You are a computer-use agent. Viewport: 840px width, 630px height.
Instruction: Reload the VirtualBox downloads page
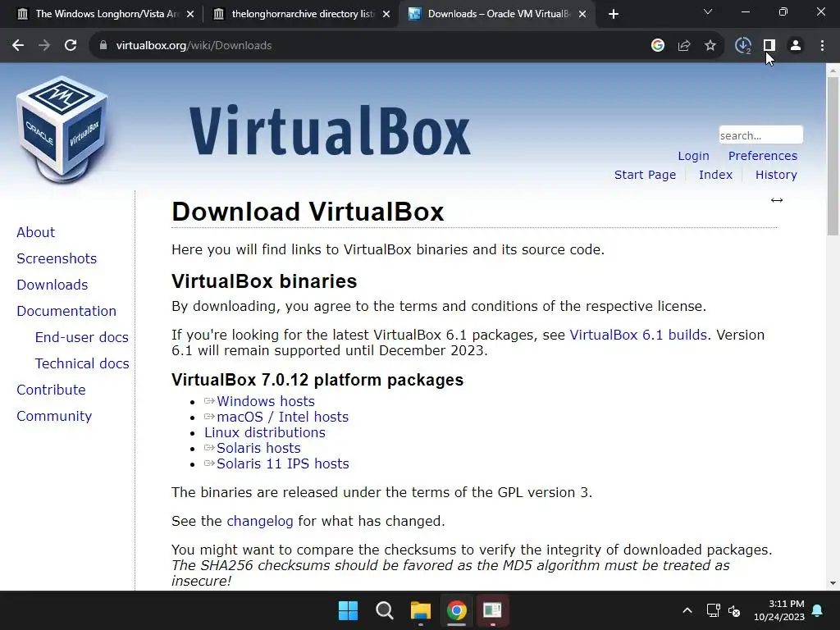pyautogui.click(x=71, y=46)
